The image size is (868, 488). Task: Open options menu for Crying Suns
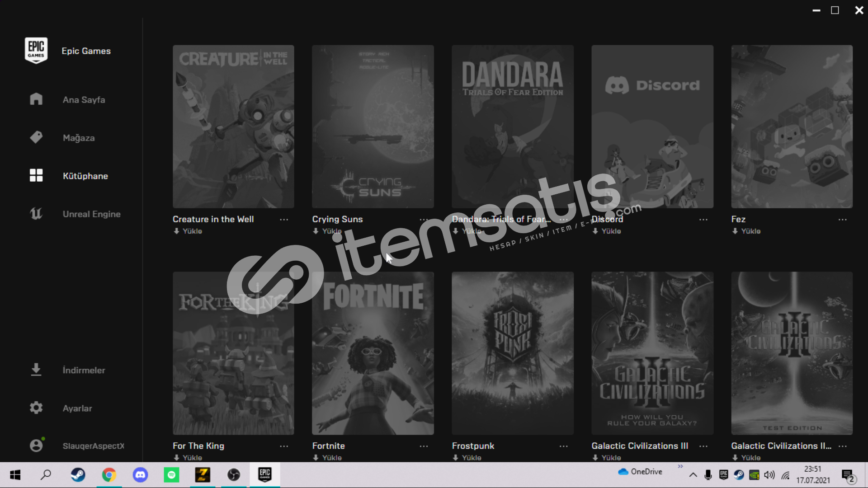[424, 220]
